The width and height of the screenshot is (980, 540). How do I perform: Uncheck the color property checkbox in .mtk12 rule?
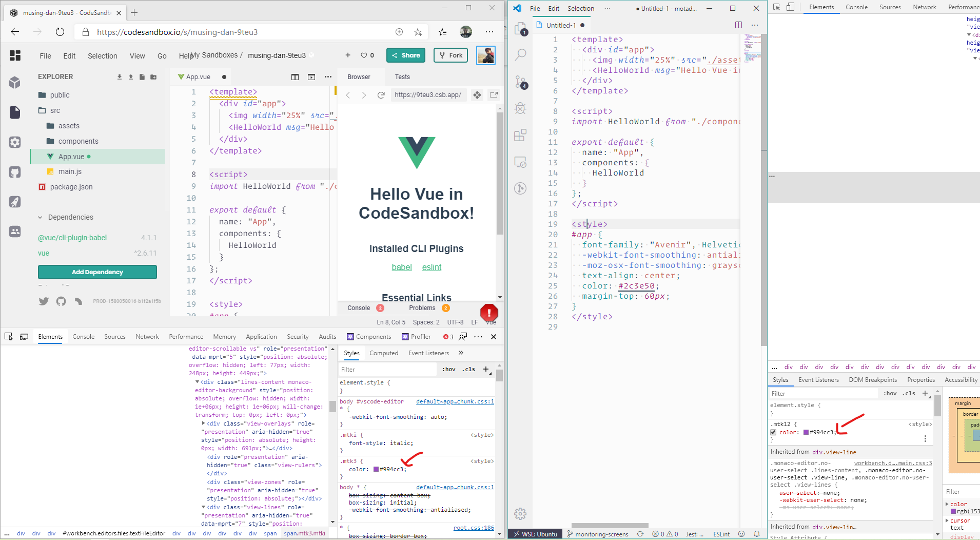point(773,432)
